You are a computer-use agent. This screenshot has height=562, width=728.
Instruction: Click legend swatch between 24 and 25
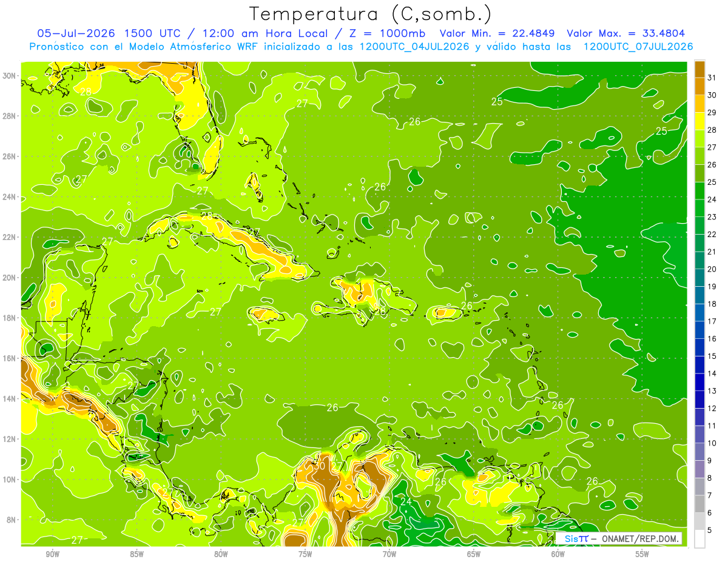point(699,190)
